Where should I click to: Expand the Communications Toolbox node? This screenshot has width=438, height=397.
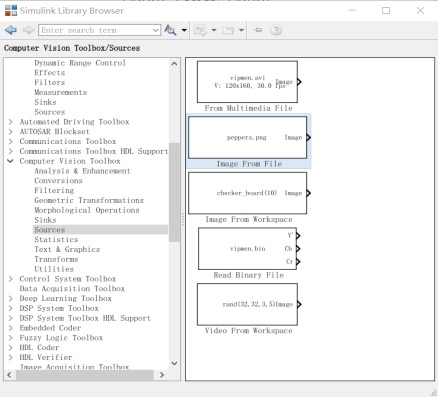11,141
